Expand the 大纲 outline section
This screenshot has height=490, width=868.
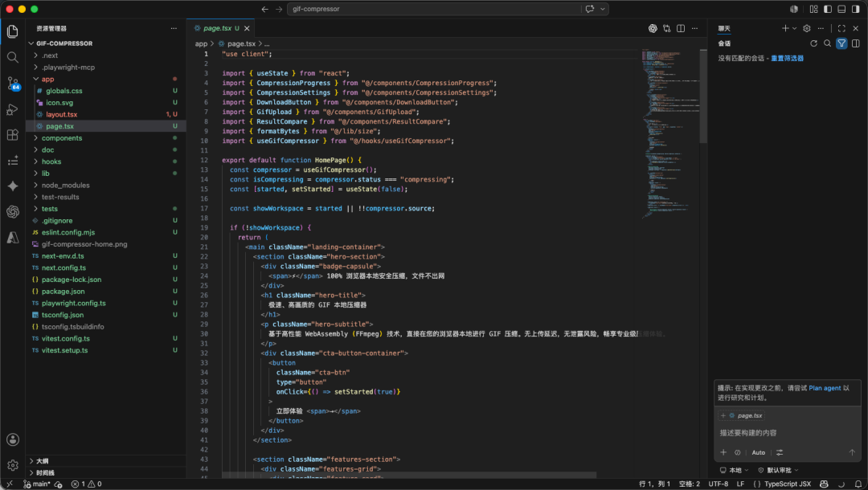[106, 461]
